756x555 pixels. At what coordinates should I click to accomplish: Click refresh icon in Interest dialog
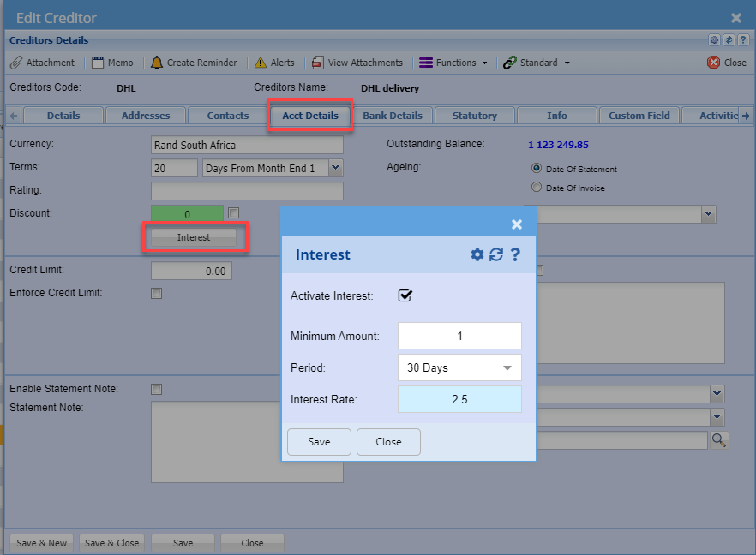[496, 254]
